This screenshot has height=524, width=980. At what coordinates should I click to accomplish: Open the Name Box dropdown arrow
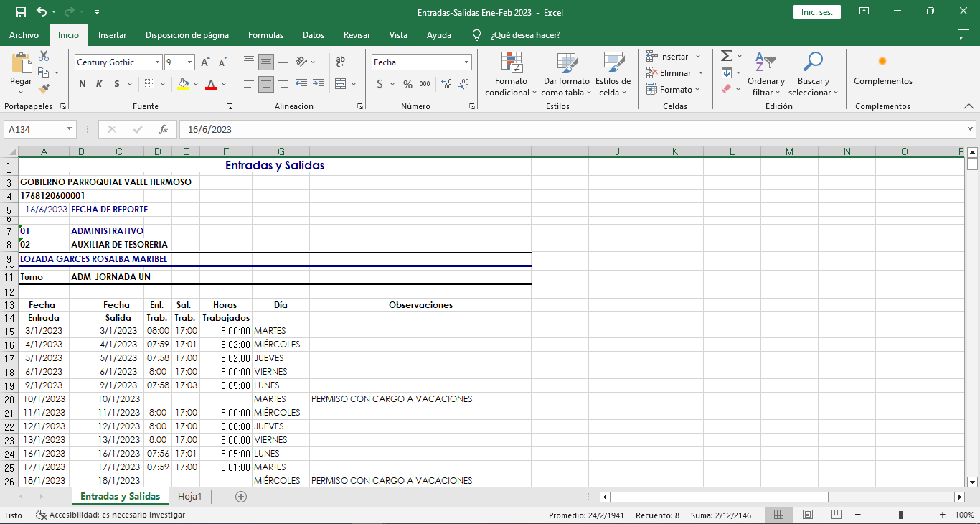(70, 129)
